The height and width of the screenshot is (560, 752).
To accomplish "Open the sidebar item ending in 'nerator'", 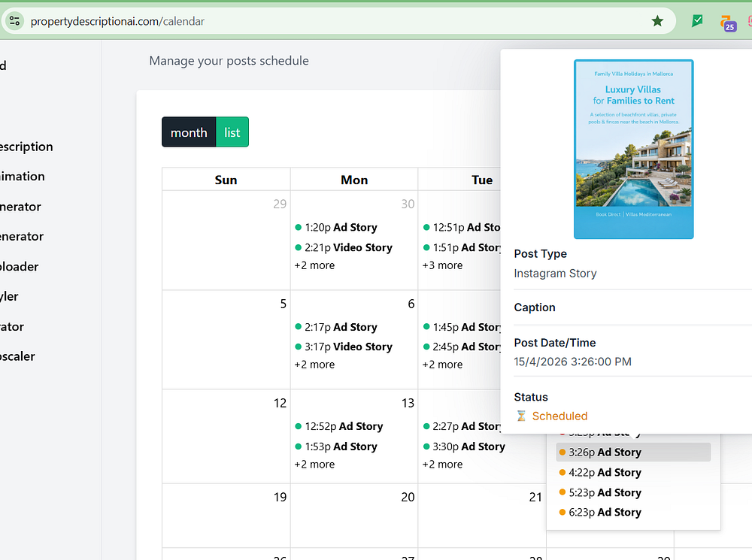I will 20,207.
